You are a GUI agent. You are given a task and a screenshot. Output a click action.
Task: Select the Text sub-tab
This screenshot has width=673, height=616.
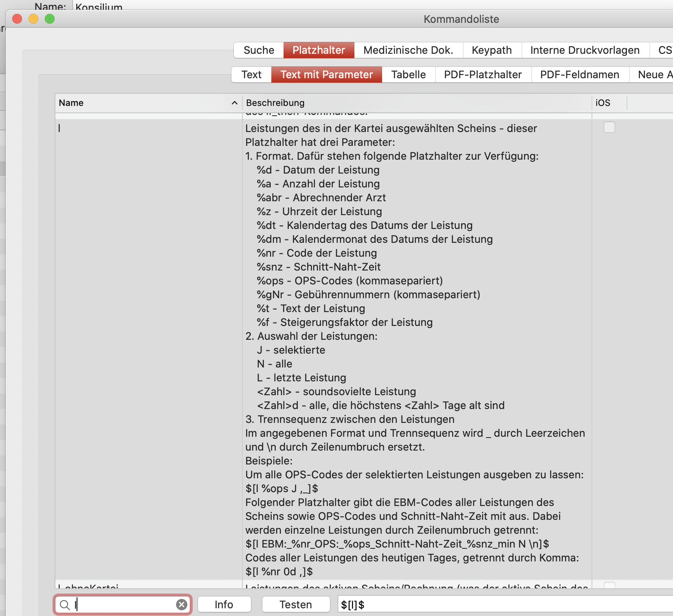pos(251,75)
